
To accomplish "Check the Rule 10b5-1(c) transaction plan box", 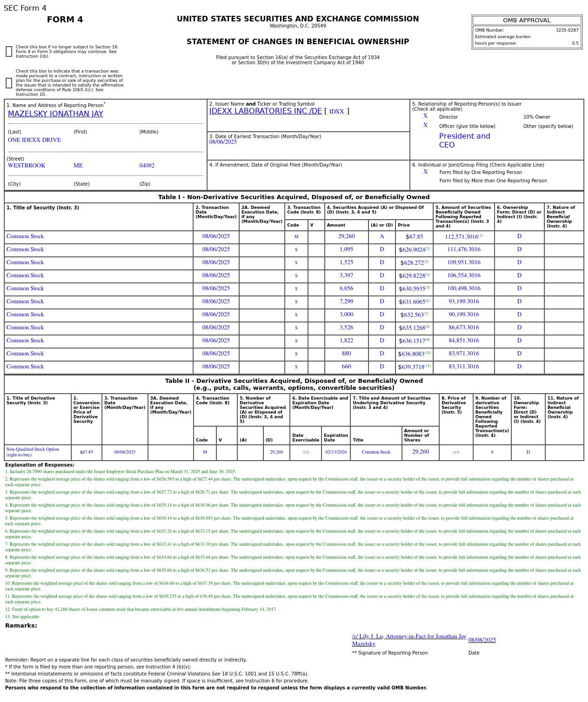I will click(x=9, y=83).
